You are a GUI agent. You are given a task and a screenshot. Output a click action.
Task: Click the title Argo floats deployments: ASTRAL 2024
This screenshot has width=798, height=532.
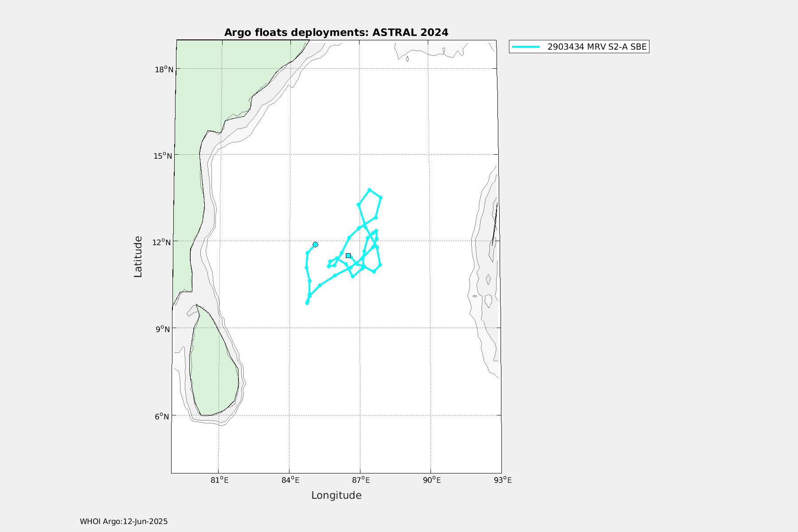pos(336,32)
